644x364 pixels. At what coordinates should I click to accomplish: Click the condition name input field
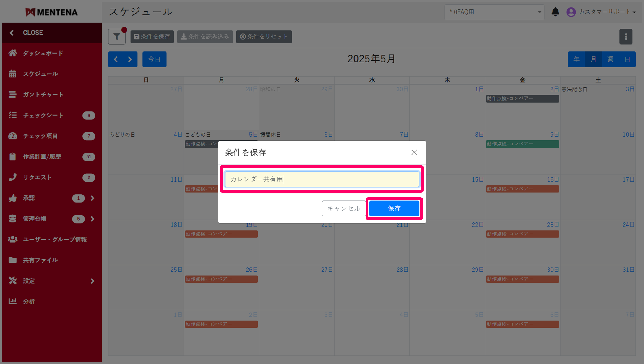point(322,179)
